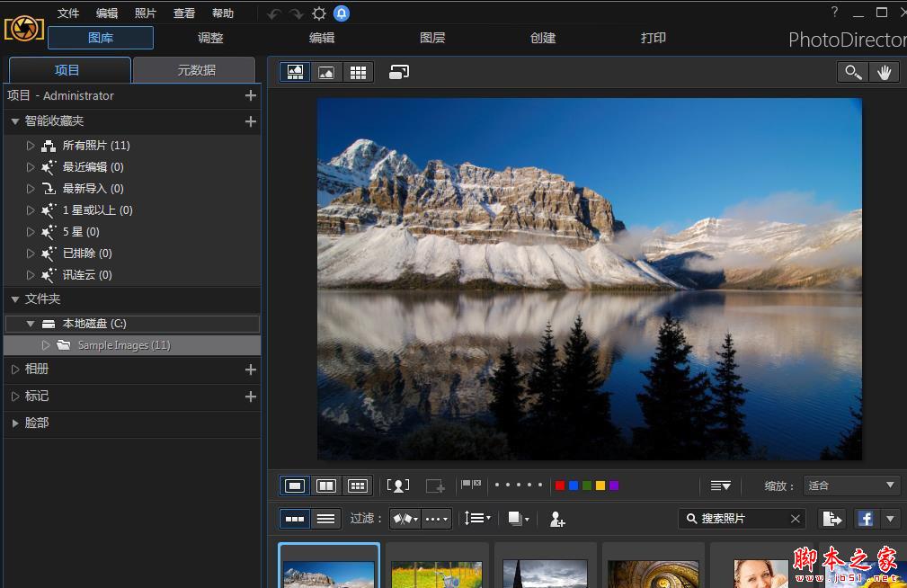Select the zoom magnifier tool
This screenshot has width=907, height=588.
tap(853, 72)
